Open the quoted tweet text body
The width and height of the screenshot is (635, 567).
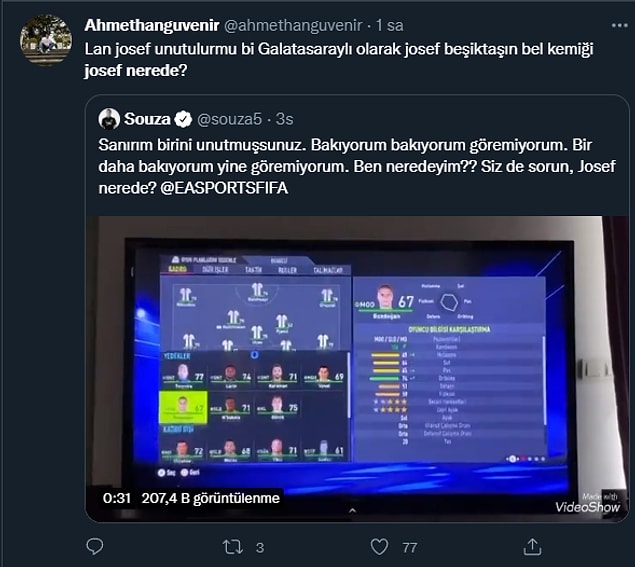[x=357, y=166]
